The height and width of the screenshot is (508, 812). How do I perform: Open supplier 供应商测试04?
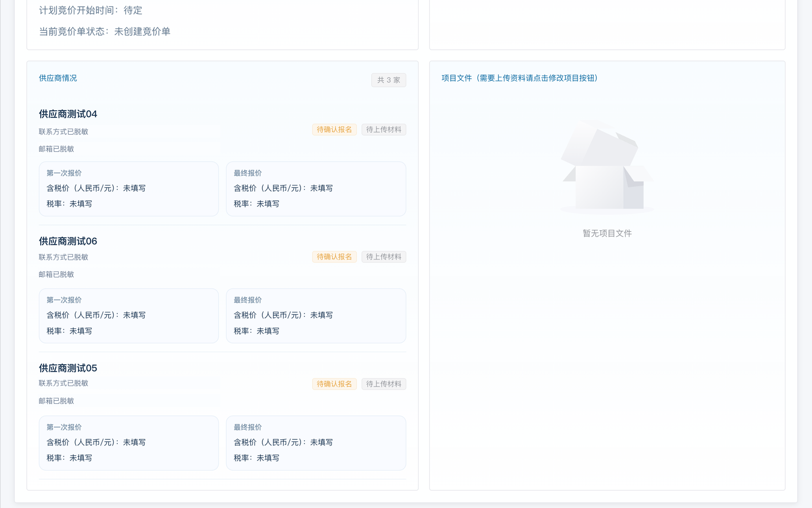pos(68,114)
